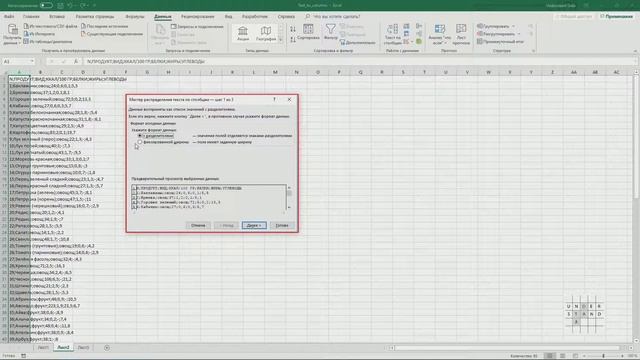Switch to Page Layout view in the status bar
The image size is (640, 360).
coord(562,356)
